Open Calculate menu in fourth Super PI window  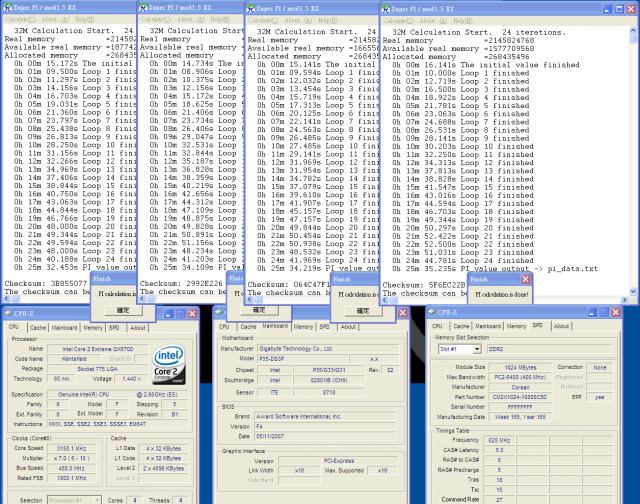(x=398, y=20)
